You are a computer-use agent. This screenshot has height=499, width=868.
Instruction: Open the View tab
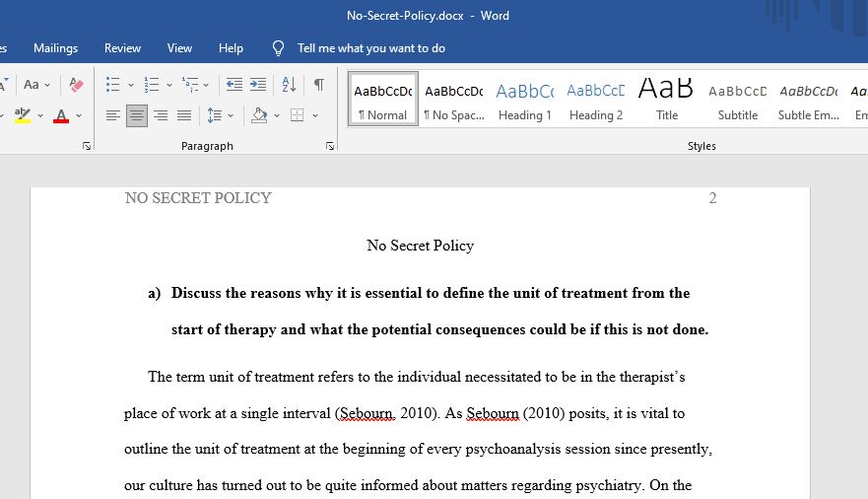pyautogui.click(x=179, y=48)
